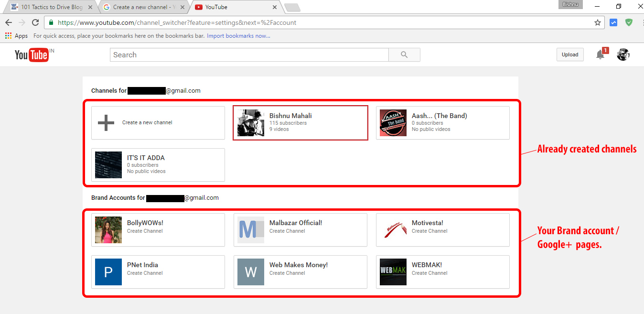
Task: Close the 101 Tactics tab
Action: [90, 7]
